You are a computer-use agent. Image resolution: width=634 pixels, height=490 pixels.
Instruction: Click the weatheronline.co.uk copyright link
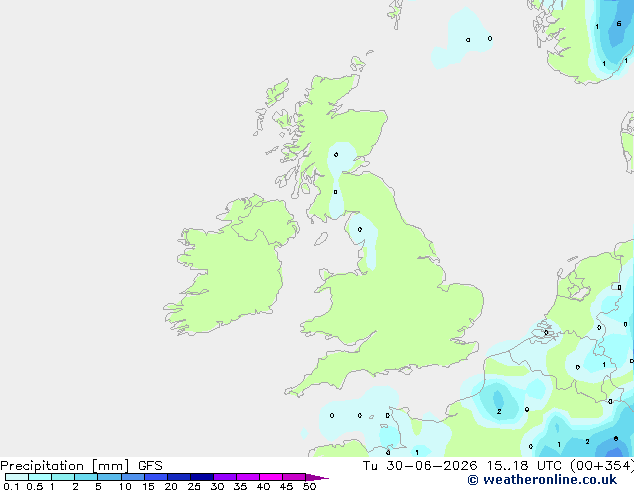coord(542,480)
